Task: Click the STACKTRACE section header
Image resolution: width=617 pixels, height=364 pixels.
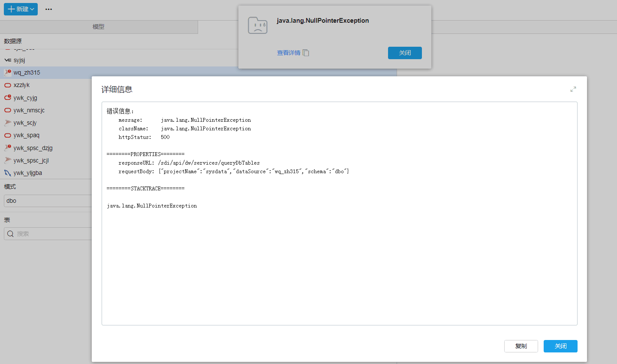Action: click(145, 189)
